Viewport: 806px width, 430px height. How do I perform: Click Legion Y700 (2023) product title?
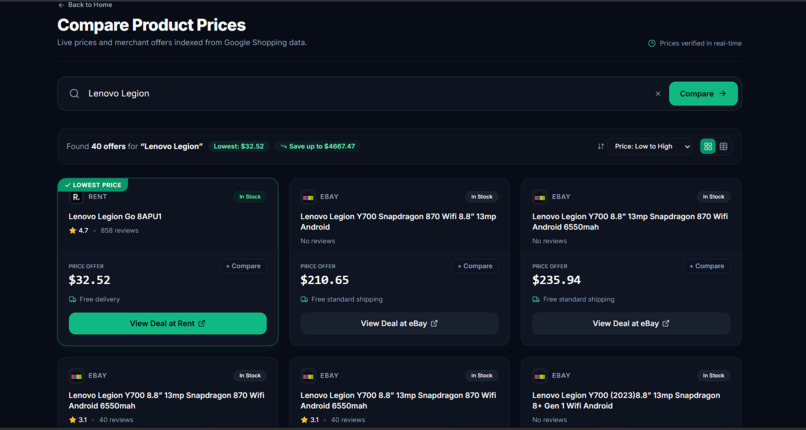tap(626, 400)
